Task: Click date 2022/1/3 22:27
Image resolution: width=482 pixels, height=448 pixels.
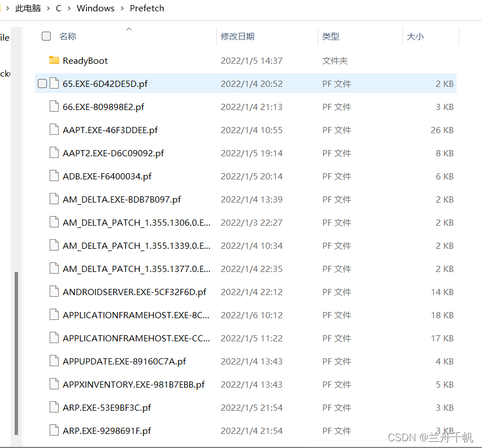Action: [252, 223]
